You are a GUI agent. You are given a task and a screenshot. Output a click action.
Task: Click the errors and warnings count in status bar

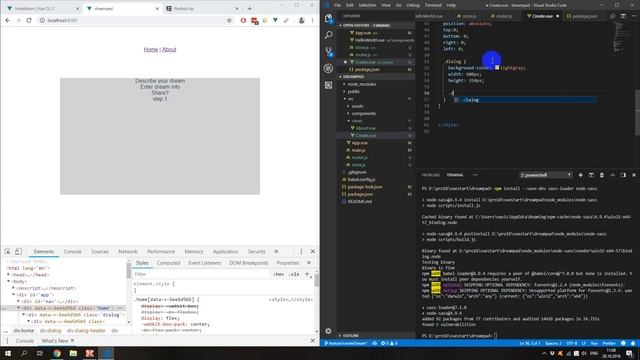coord(389,344)
